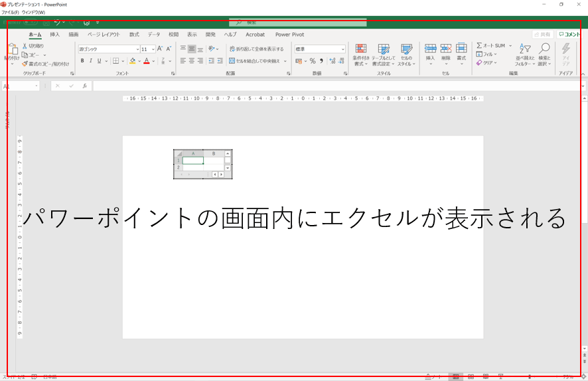Toggle Bold formatting

click(x=82, y=61)
